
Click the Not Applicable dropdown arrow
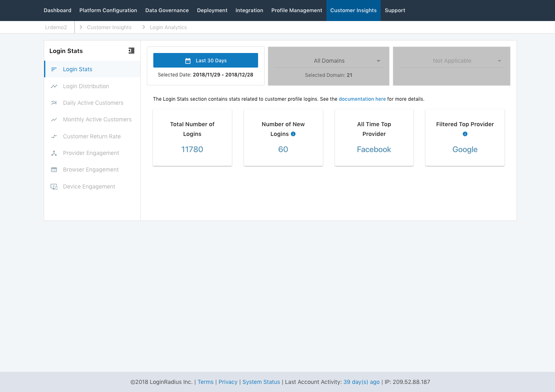pyautogui.click(x=500, y=61)
